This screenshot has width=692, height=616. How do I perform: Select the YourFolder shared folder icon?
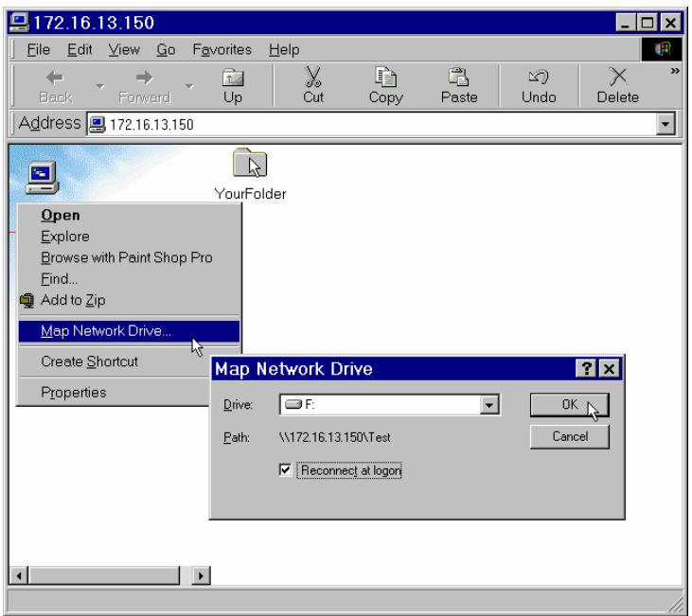pyautogui.click(x=250, y=164)
